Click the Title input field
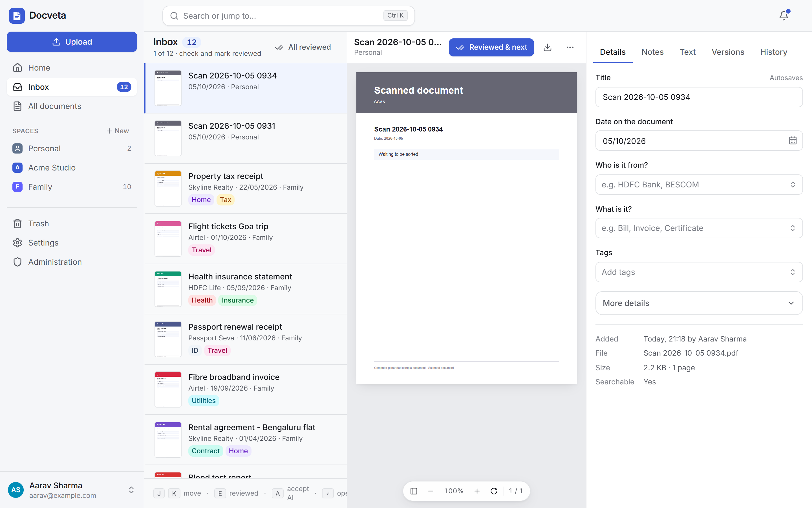812x508 pixels. point(699,97)
